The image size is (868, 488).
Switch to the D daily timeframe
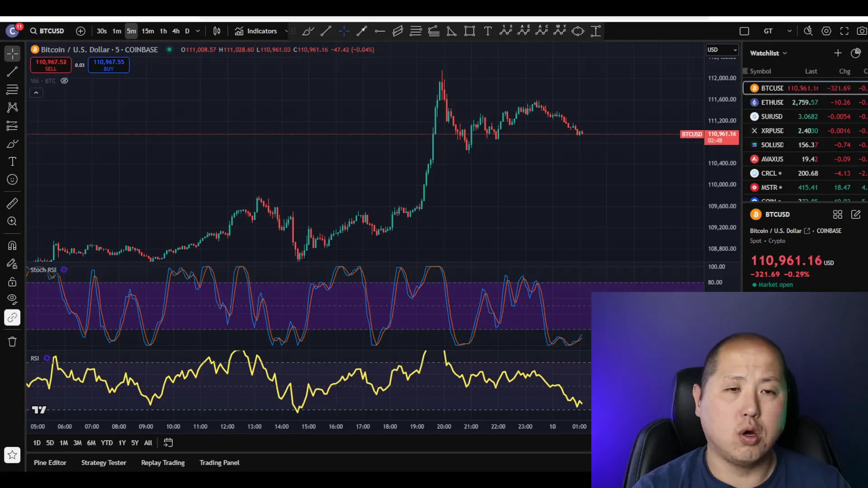187,31
